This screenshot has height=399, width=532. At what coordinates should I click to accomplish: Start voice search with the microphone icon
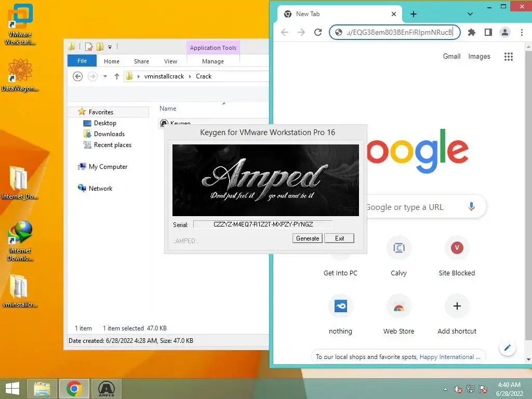[x=471, y=206]
